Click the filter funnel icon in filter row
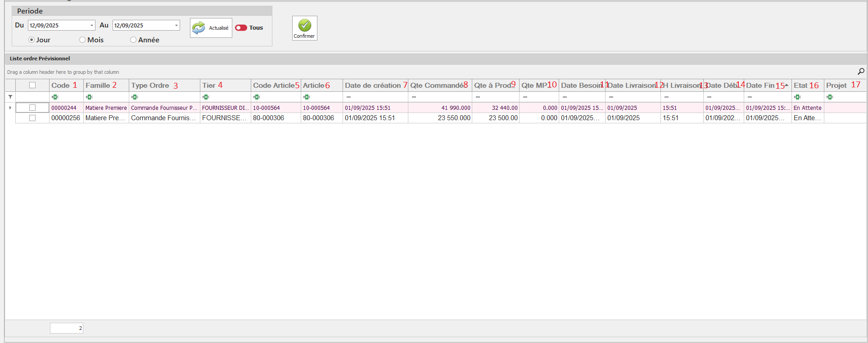This screenshot has width=868, height=343. coord(10,97)
